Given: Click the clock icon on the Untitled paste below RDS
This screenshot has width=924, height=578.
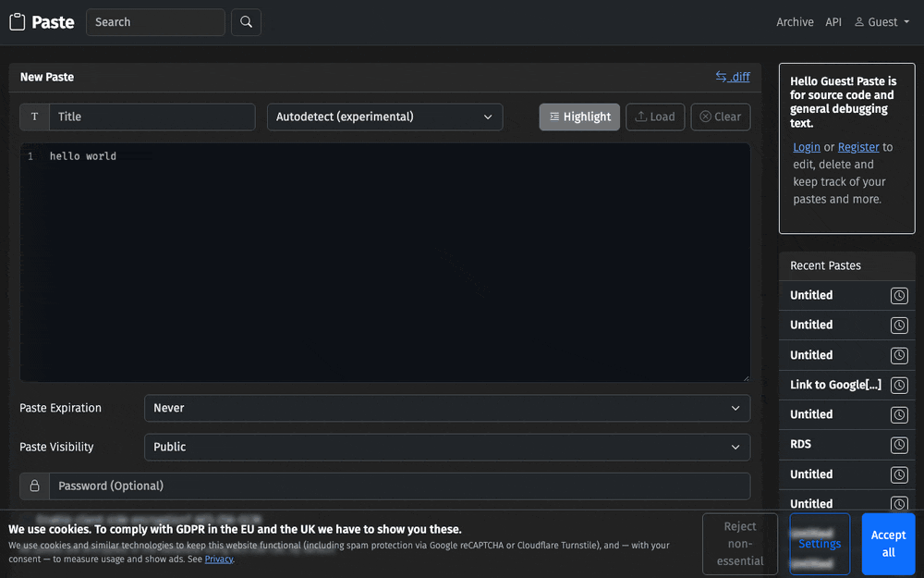Looking at the screenshot, I should (899, 474).
